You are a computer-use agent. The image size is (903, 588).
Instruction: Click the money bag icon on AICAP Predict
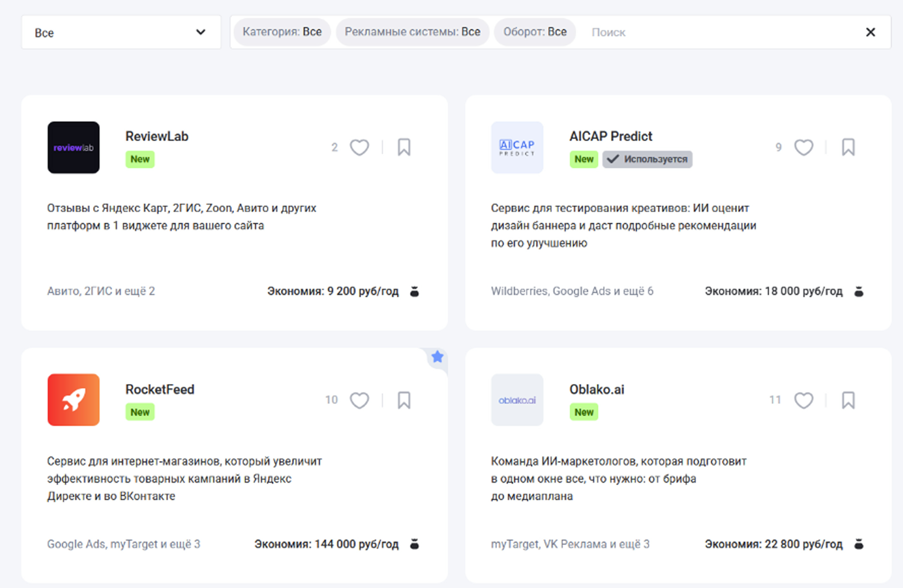tap(858, 291)
